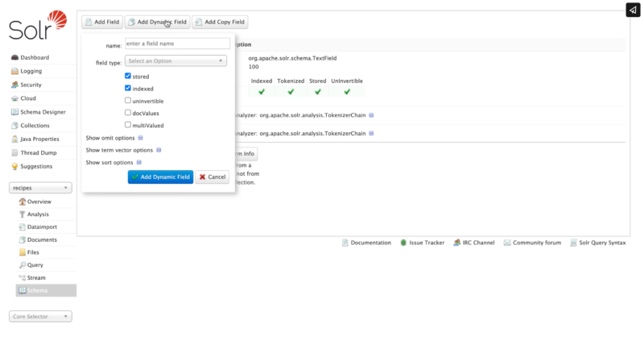Viewport: 644px width, 341px height.
Task: Click the Documents icon
Action: coord(23,239)
